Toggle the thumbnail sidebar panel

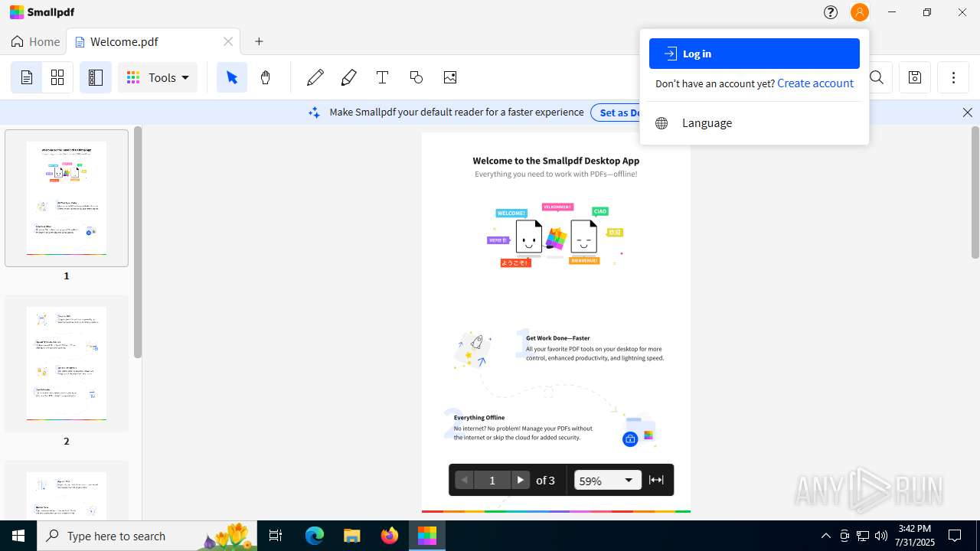(96, 77)
